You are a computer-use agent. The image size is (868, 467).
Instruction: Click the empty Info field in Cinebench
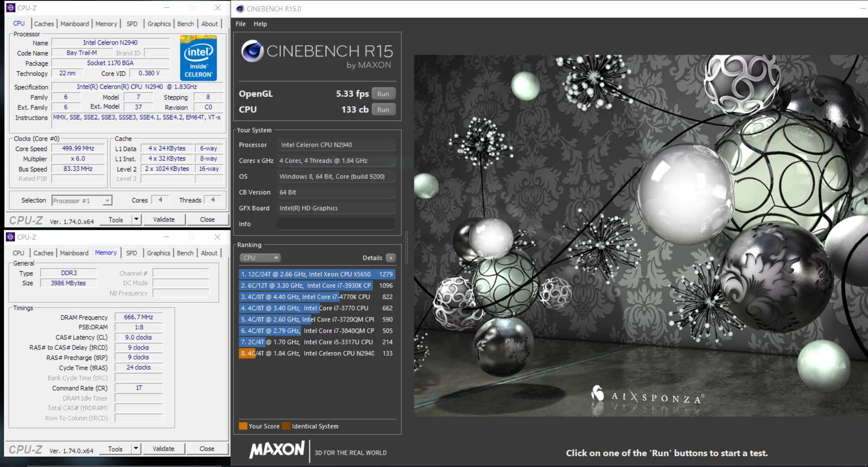(336, 224)
